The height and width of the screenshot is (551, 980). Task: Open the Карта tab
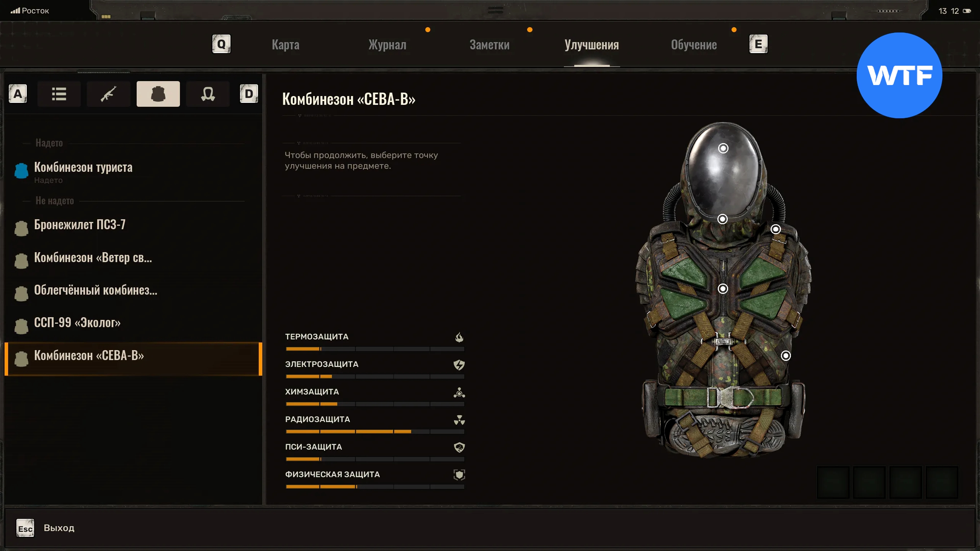[x=286, y=45]
